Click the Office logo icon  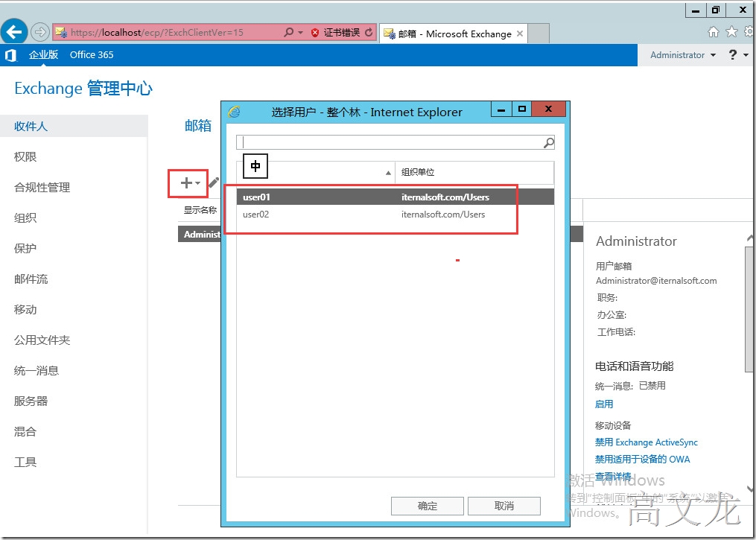[x=10, y=55]
